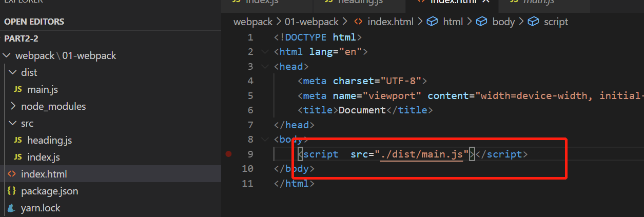Screen dimensions: 644x217
Task: Select the script breadcrumb item
Action: tap(556, 22)
